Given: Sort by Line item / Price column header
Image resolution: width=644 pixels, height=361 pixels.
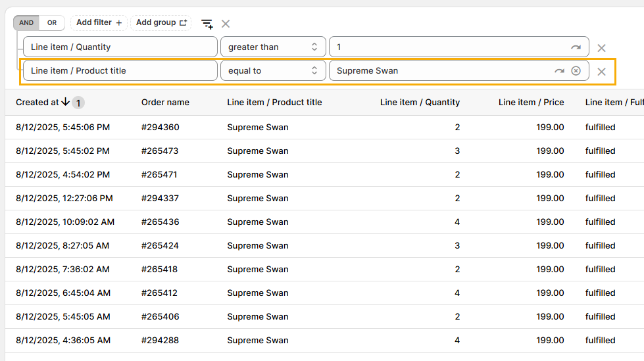Looking at the screenshot, I should click(x=531, y=103).
